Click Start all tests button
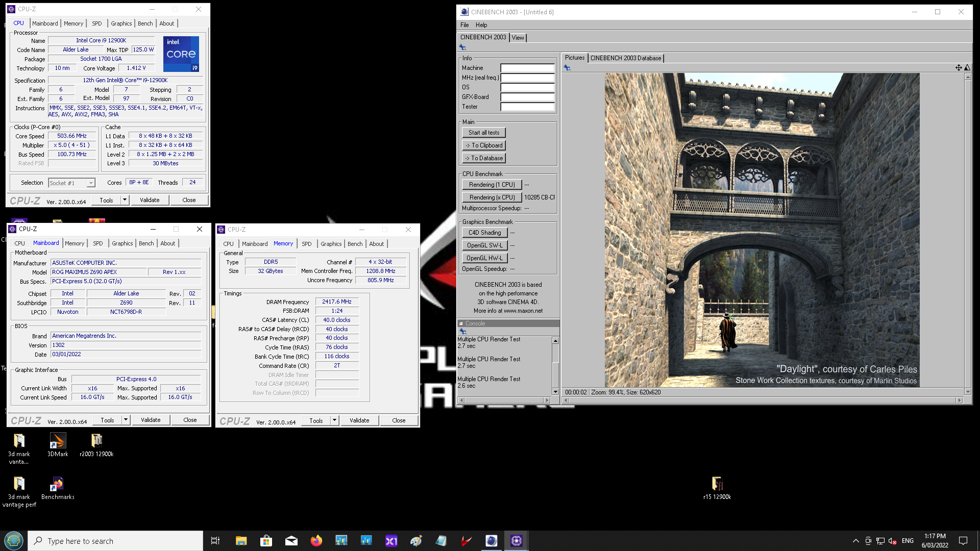The height and width of the screenshot is (551, 980). point(484,133)
